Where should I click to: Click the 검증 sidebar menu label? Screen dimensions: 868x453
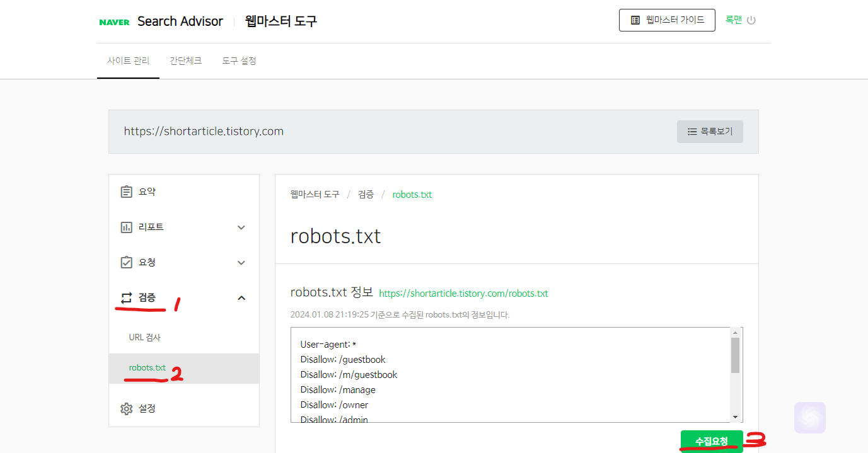(147, 297)
